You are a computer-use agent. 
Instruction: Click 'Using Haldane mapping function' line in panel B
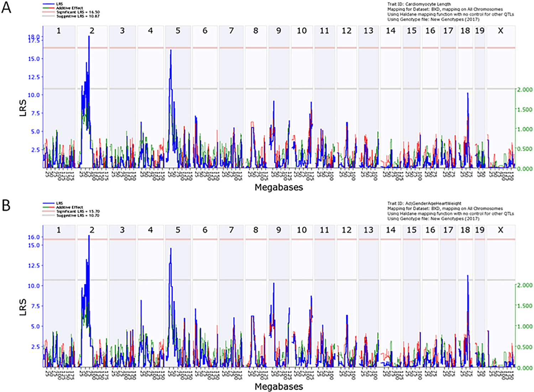[x=451, y=214]
